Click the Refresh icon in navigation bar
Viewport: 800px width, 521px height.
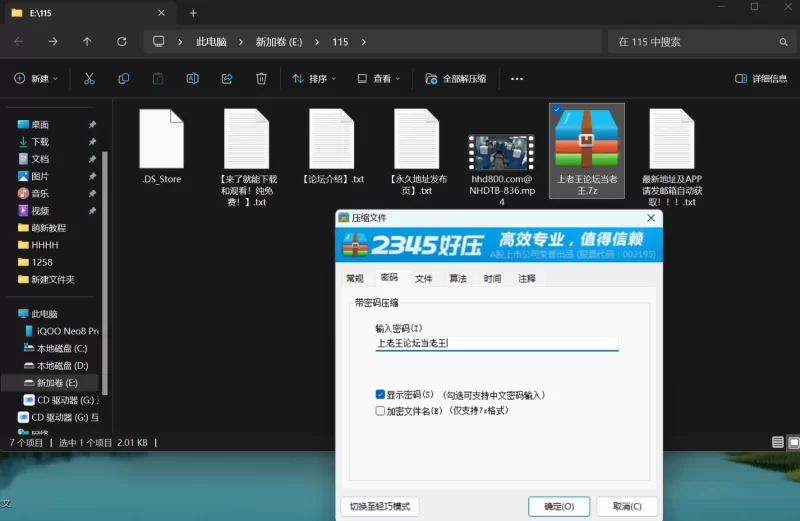(x=121, y=42)
